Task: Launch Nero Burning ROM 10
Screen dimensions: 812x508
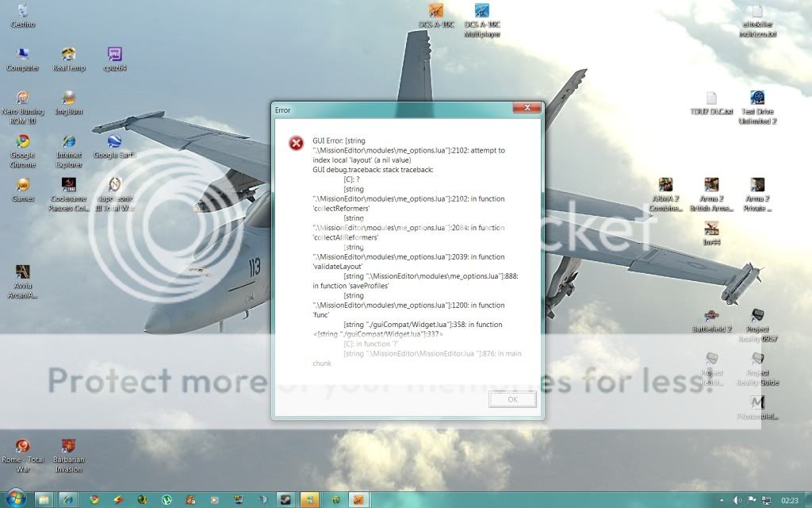Action: click(23, 105)
